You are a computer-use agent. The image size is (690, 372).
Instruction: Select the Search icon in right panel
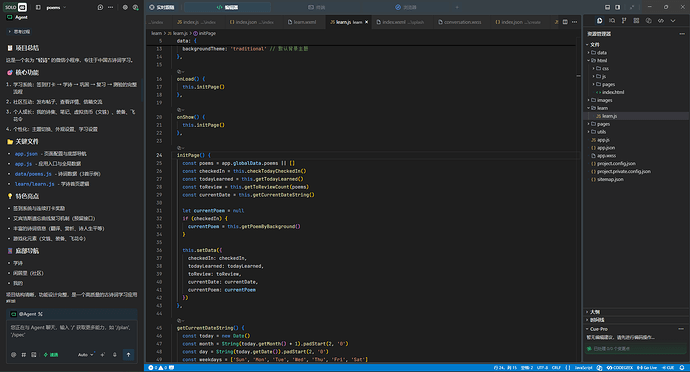coord(612,21)
